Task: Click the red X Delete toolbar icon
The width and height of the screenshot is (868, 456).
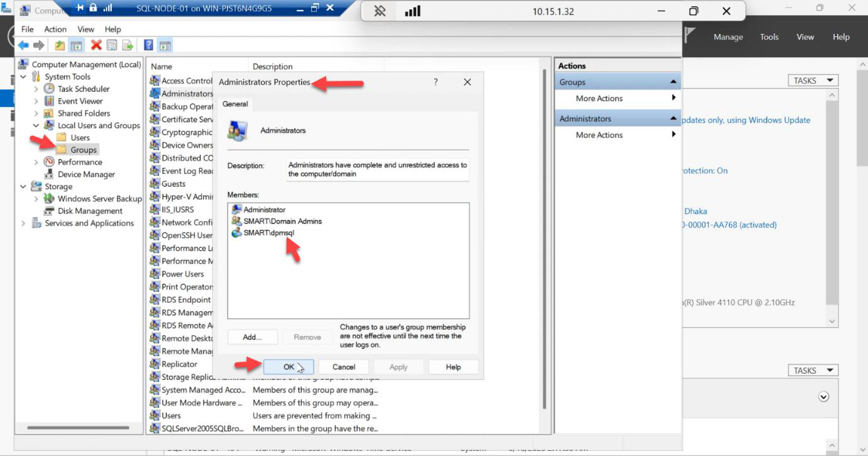Action: point(96,45)
